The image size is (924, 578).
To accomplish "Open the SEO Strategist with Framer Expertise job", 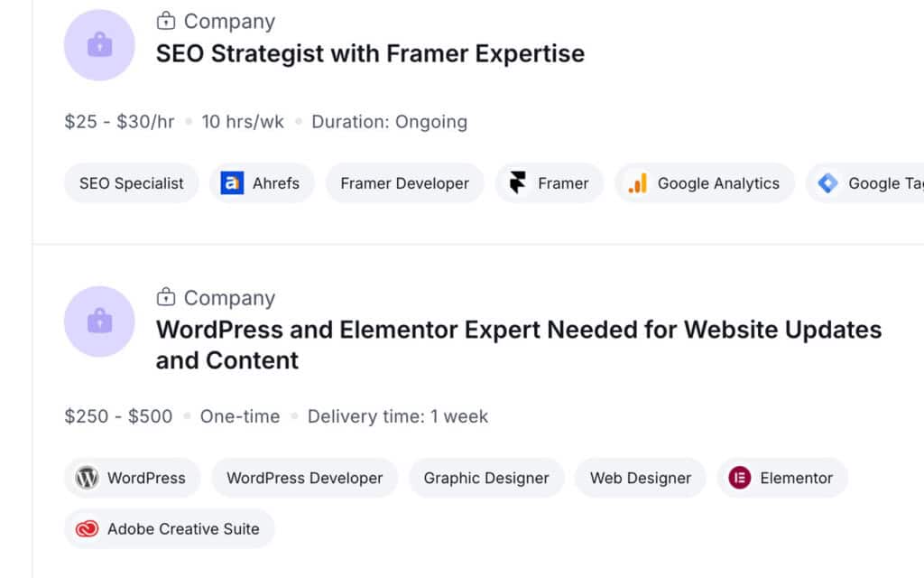I will coord(370,53).
